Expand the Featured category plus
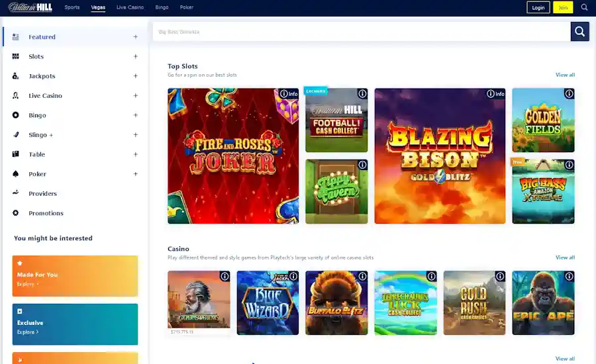 pyautogui.click(x=135, y=37)
